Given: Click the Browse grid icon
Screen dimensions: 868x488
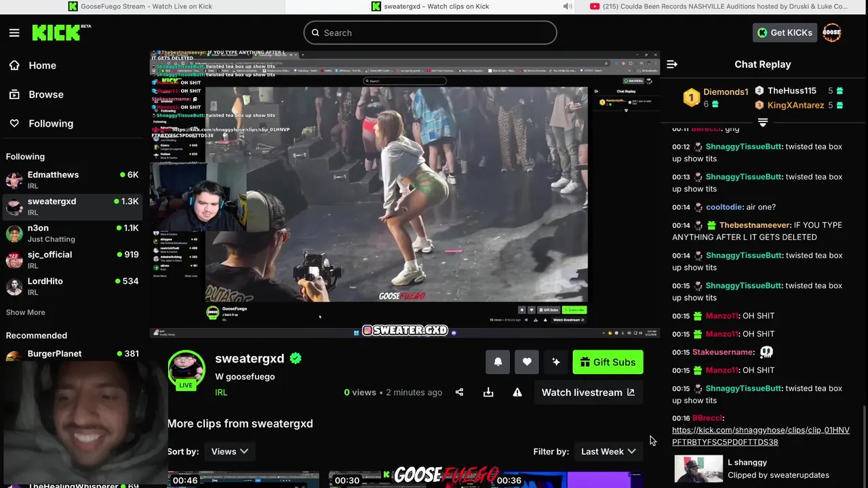Looking at the screenshot, I should tap(14, 94).
